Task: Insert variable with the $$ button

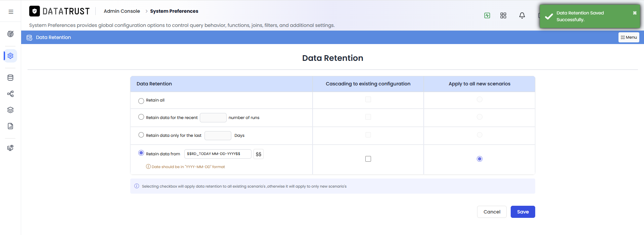Action: pos(259,154)
